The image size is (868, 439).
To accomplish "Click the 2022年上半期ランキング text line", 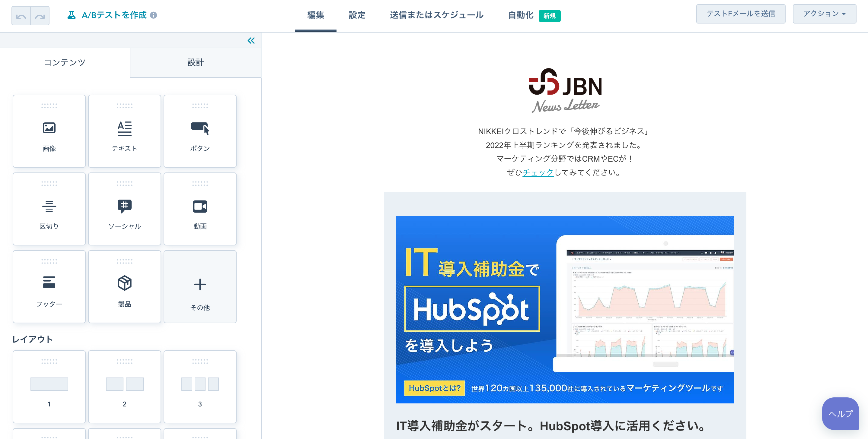I will 564,145.
